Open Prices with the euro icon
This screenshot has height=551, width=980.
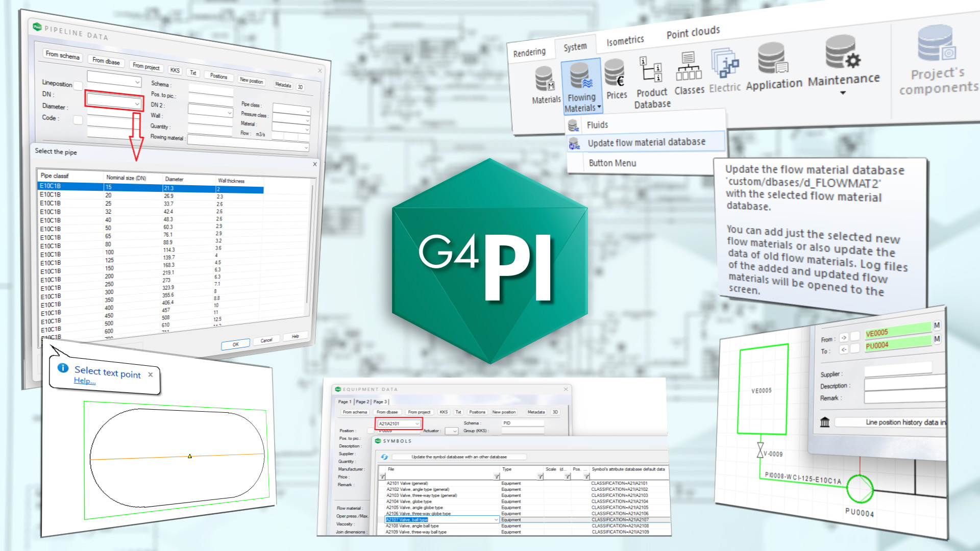(615, 73)
